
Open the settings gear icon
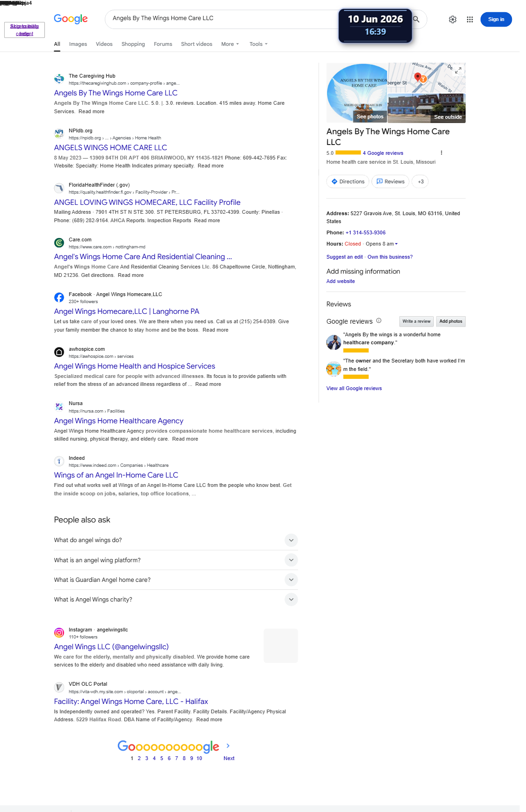coord(453,20)
